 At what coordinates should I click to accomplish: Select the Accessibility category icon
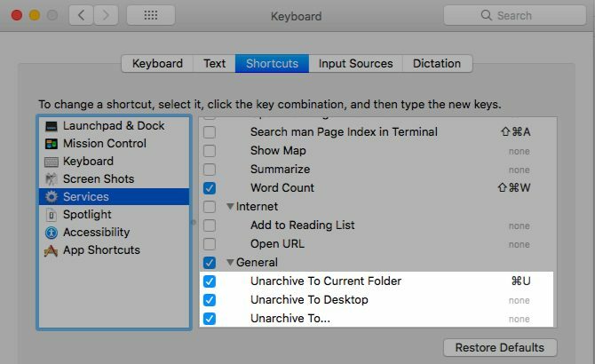(x=52, y=233)
